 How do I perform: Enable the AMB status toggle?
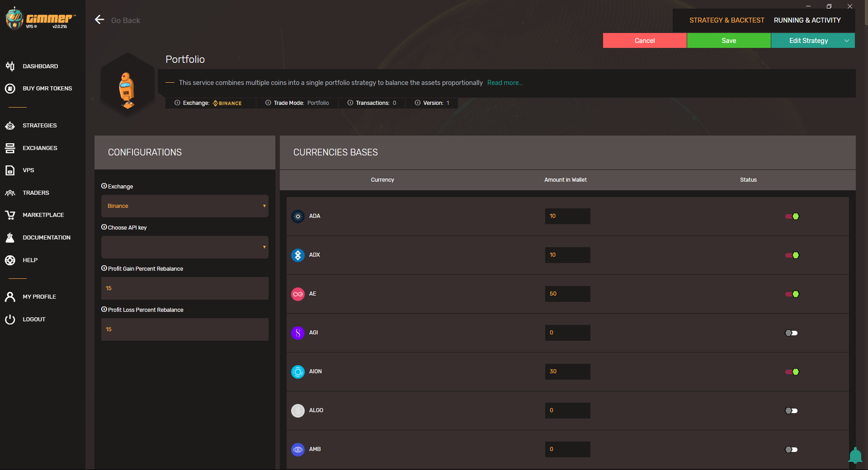791,450
